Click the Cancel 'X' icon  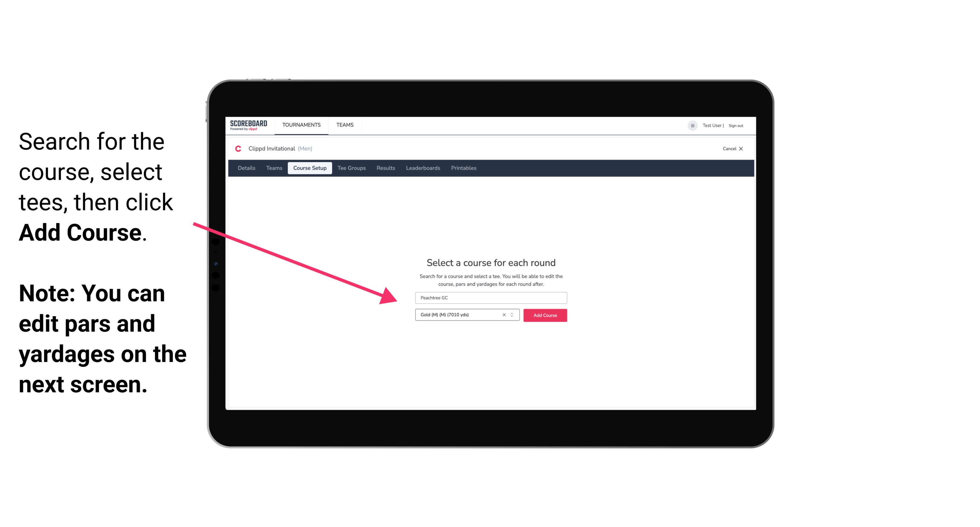coord(743,149)
